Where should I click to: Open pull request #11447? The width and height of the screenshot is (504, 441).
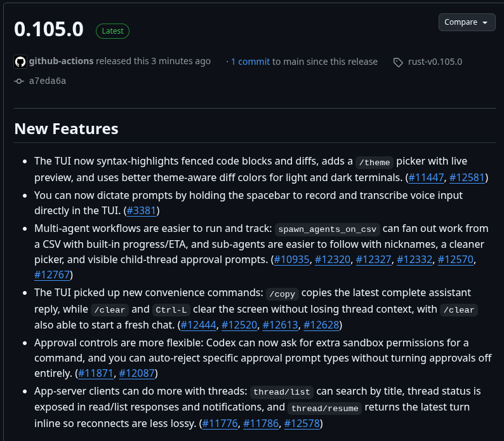point(426,177)
